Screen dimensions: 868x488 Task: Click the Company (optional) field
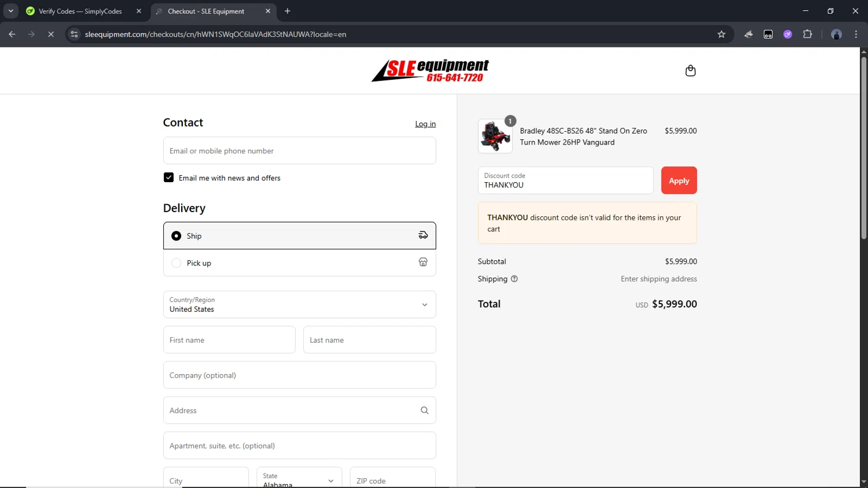tap(299, 375)
